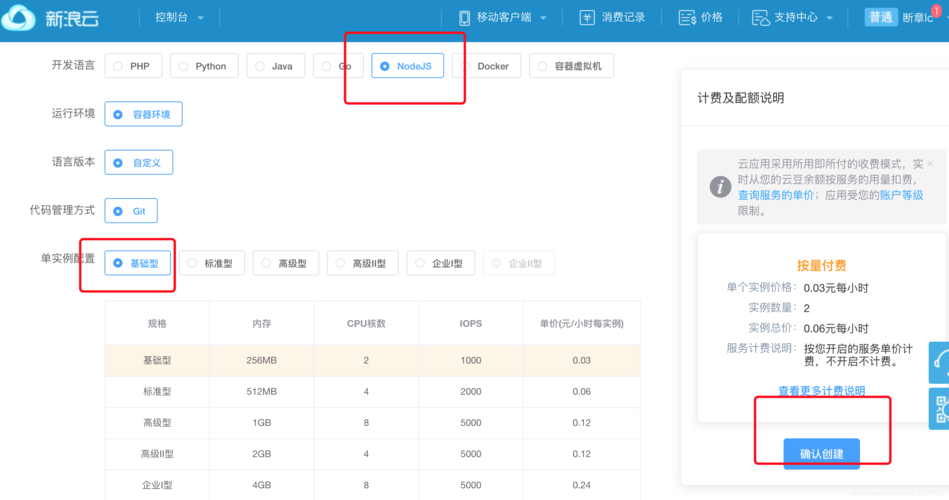Click the price list icon
Viewport: 949px width, 500px height.
687,18
